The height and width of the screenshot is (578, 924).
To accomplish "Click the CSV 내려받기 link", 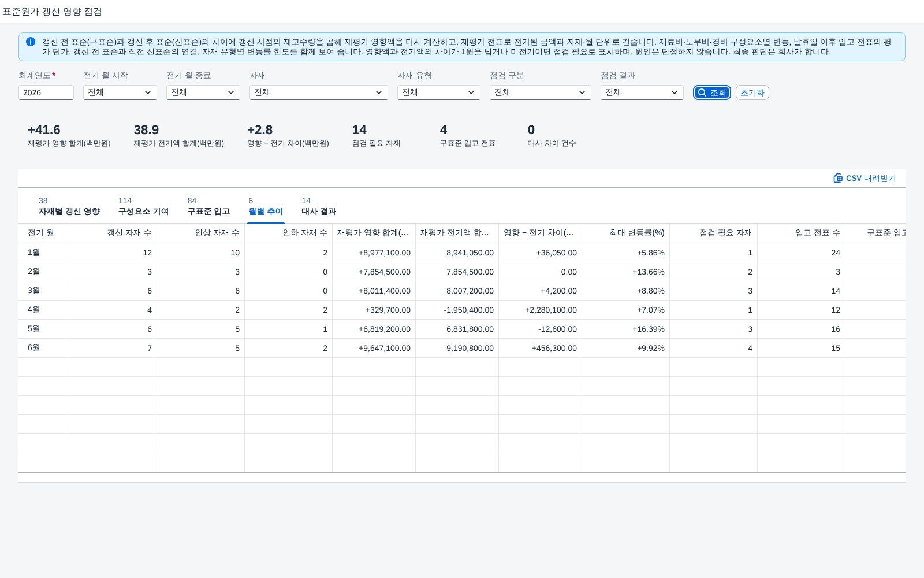I will [865, 178].
